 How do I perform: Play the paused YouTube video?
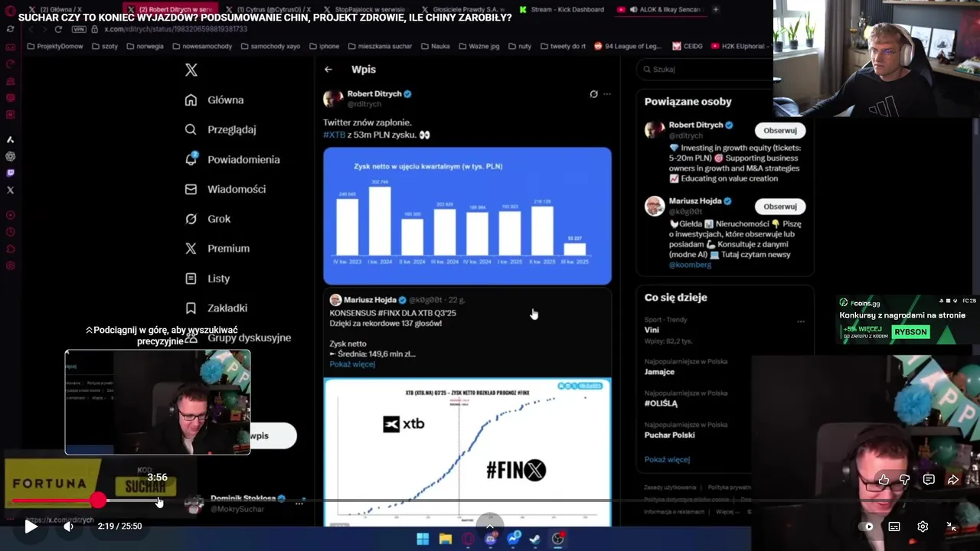click(x=31, y=527)
